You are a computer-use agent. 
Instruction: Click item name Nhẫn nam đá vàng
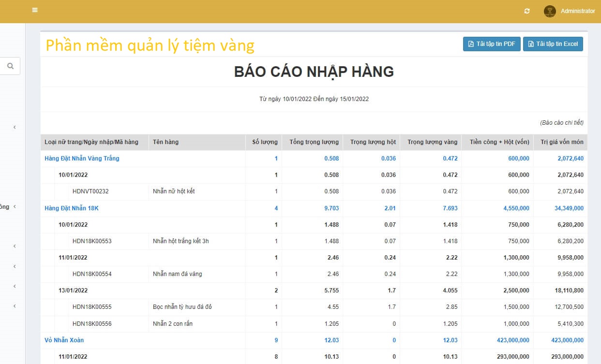(178, 274)
